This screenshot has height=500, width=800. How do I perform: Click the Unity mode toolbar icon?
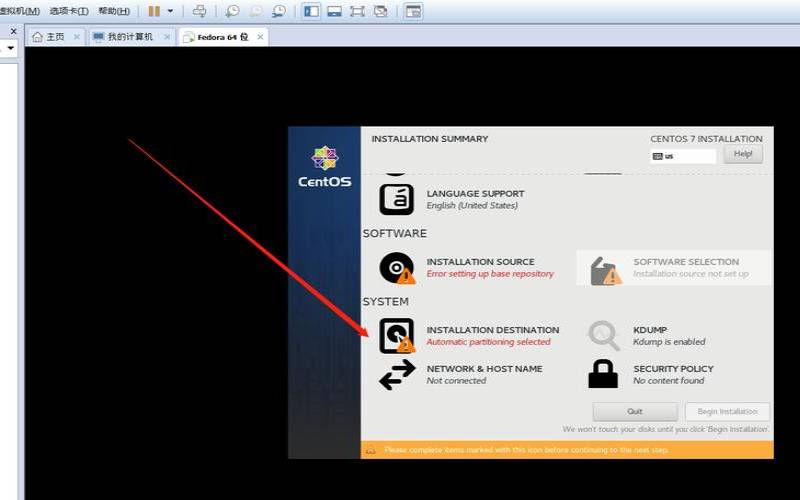point(381,11)
